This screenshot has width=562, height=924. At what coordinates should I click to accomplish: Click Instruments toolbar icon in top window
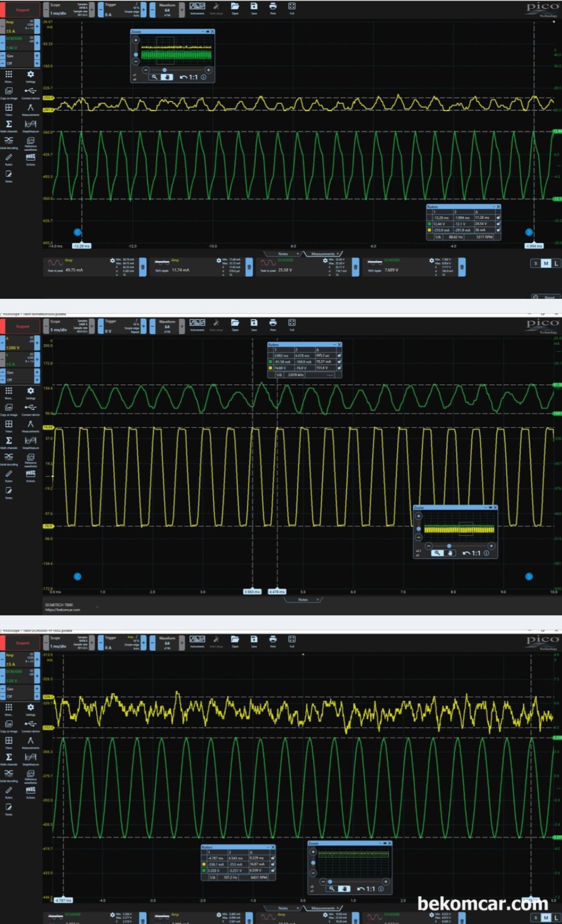197,6
